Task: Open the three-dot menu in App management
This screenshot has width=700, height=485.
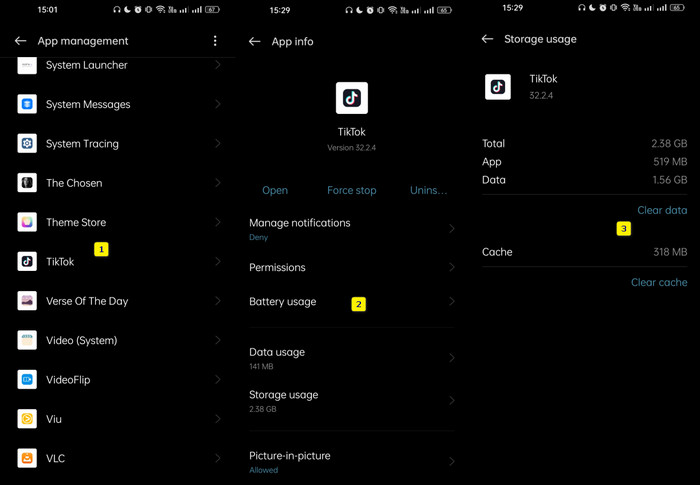Action: click(215, 41)
